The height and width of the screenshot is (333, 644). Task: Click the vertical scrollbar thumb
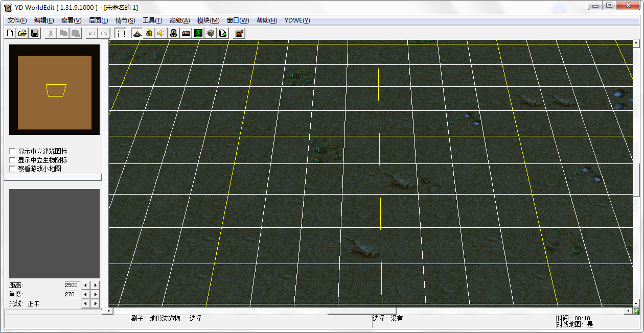tap(636, 180)
